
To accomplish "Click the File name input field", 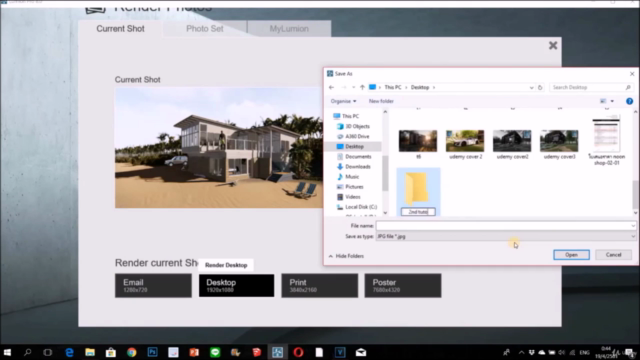I will (x=506, y=226).
